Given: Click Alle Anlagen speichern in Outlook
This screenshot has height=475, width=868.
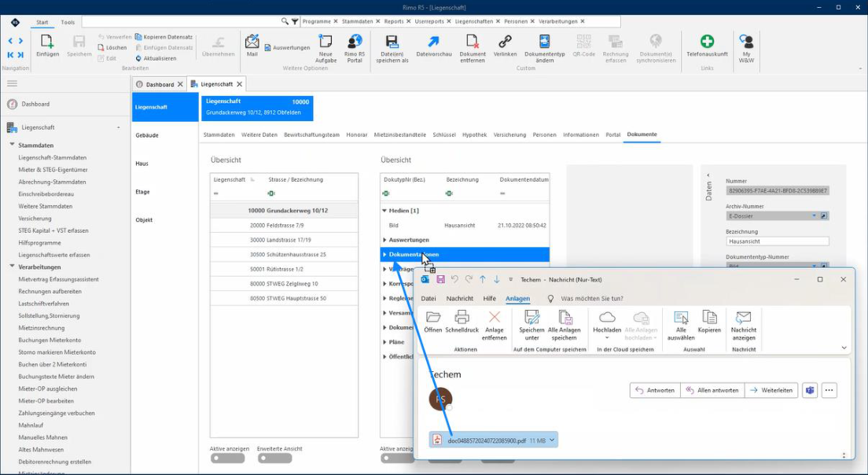Looking at the screenshot, I should (x=564, y=326).
